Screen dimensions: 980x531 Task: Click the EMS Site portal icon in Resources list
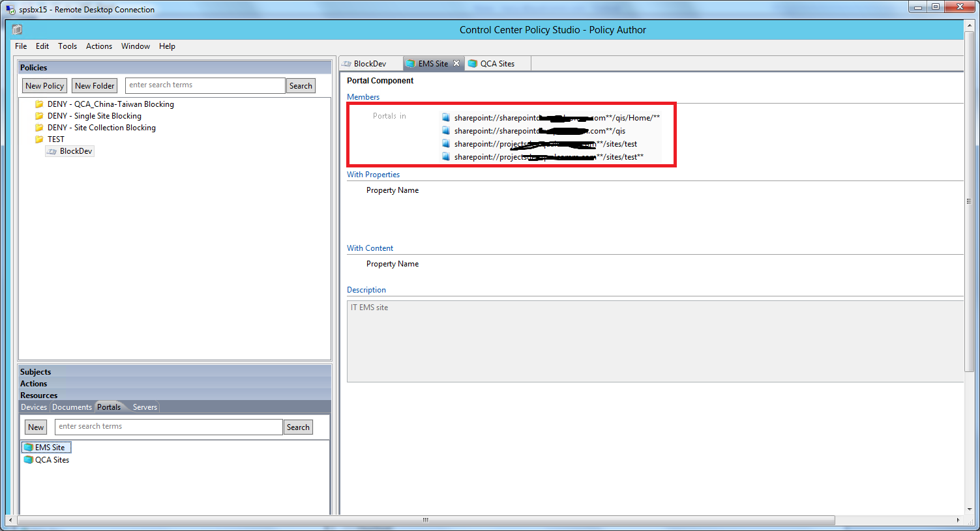pos(27,447)
